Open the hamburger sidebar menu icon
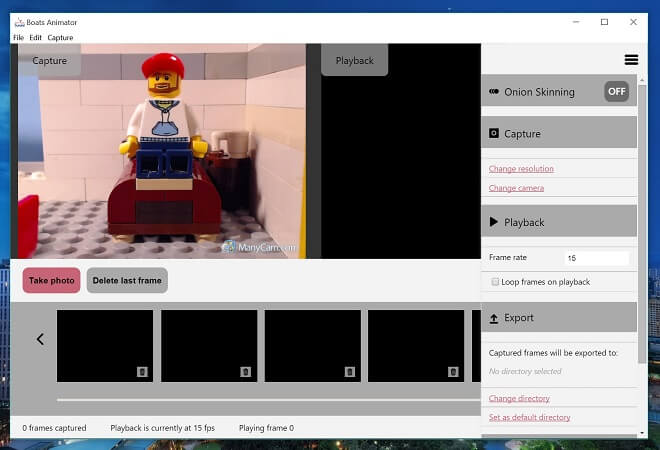 click(x=631, y=60)
